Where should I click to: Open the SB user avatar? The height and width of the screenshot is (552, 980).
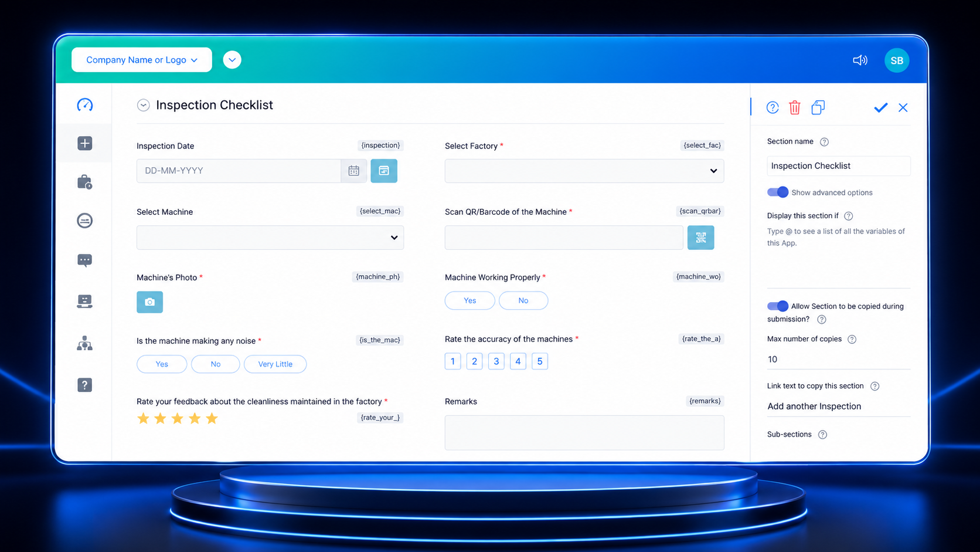(x=897, y=60)
